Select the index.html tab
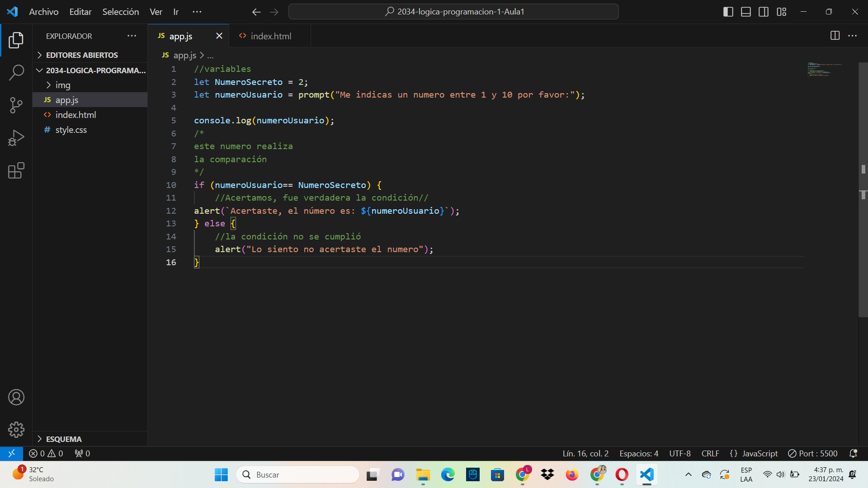 point(271,36)
